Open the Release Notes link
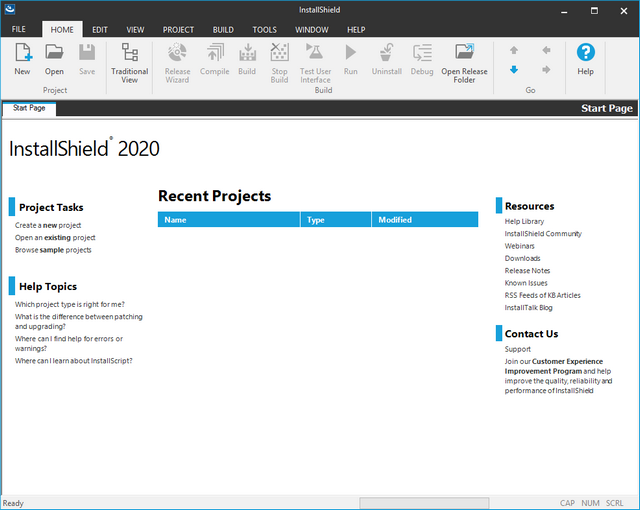The height and width of the screenshot is (510, 640). click(527, 270)
